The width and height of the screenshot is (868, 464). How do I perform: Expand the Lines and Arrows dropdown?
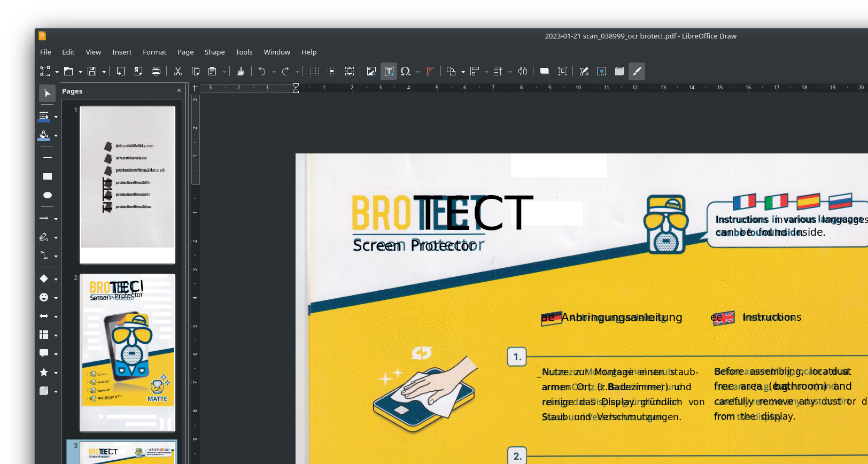point(56,219)
